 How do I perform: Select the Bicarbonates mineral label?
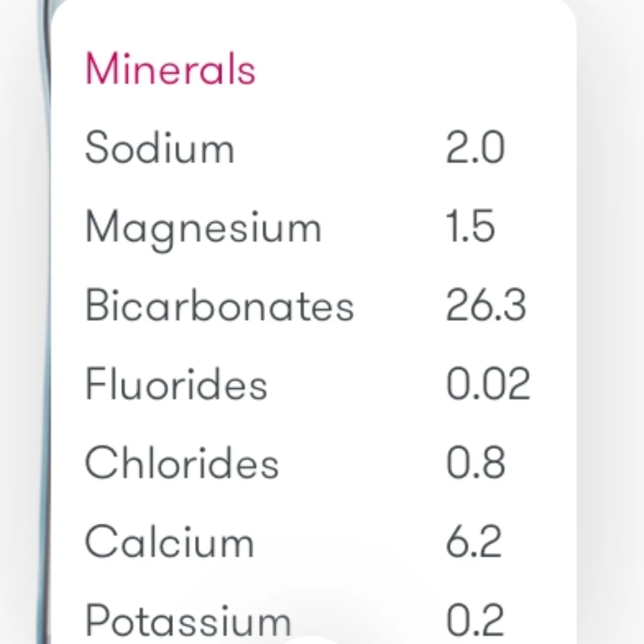[x=219, y=305]
